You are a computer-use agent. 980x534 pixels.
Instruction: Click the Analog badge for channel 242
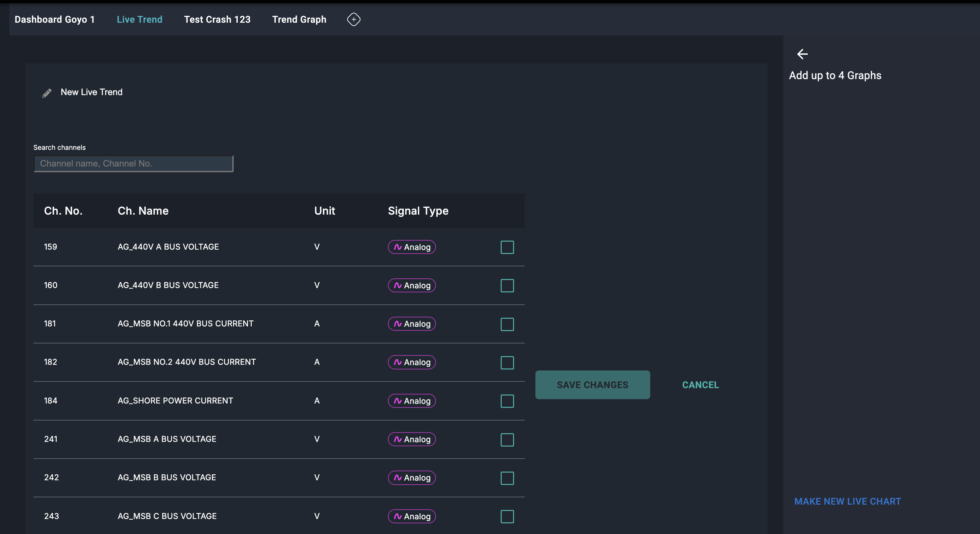pos(412,478)
